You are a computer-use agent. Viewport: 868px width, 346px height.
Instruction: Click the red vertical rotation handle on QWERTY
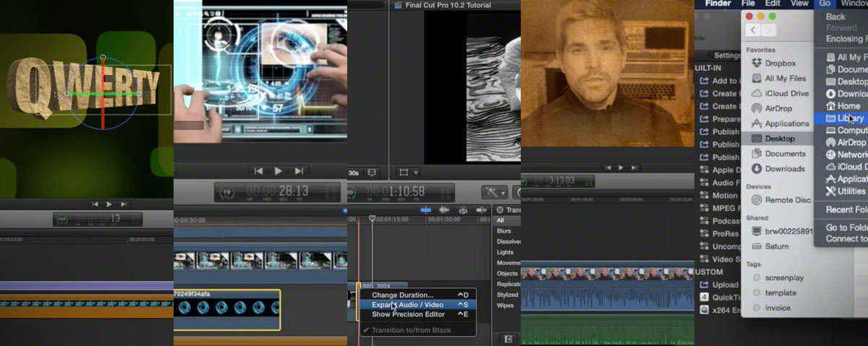tap(103, 93)
